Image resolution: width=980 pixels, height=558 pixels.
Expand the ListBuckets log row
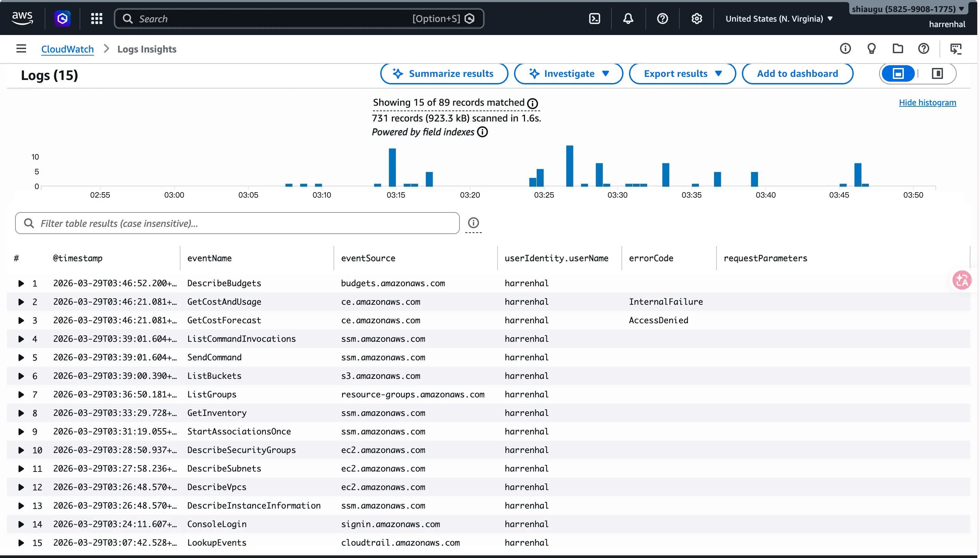pos(21,376)
